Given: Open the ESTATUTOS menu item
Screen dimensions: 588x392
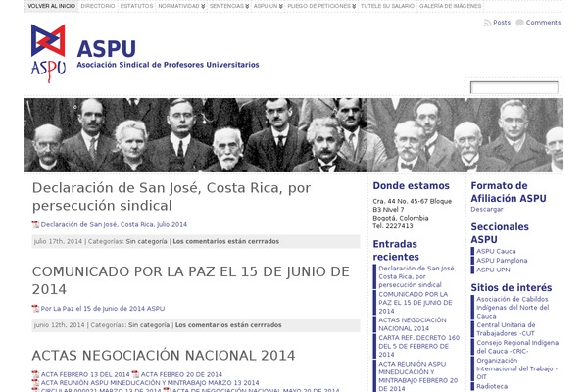Looking at the screenshot, I should 136,6.
